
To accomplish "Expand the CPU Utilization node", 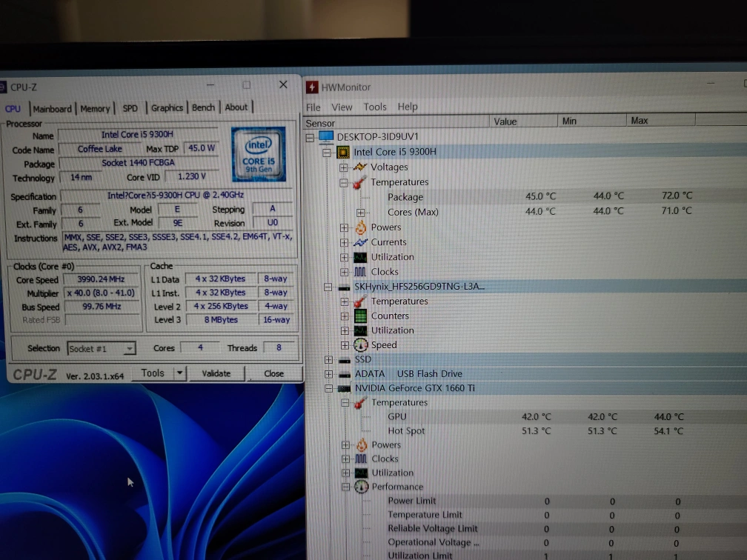I will click(344, 257).
